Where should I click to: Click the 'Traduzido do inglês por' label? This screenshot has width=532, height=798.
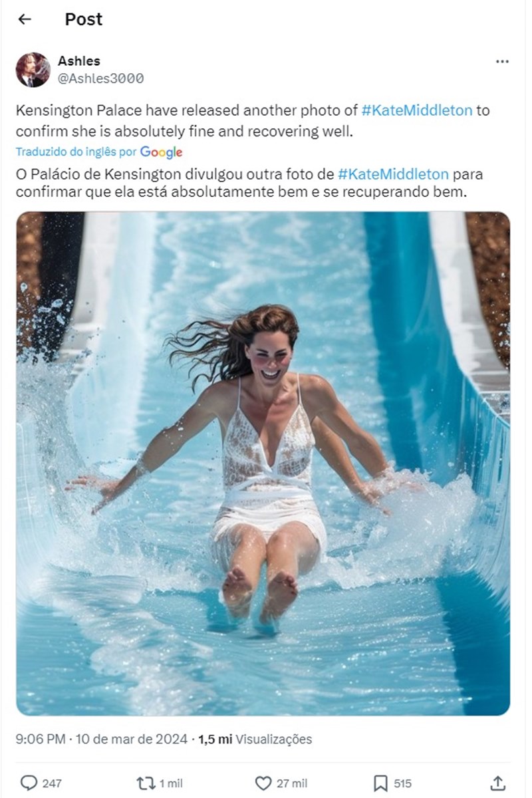(x=76, y=152)
